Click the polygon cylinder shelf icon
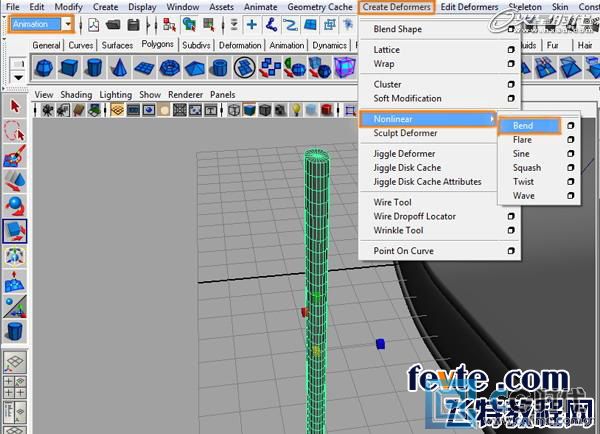This screenshot has width=600, height=434. (x=93, y=67)
